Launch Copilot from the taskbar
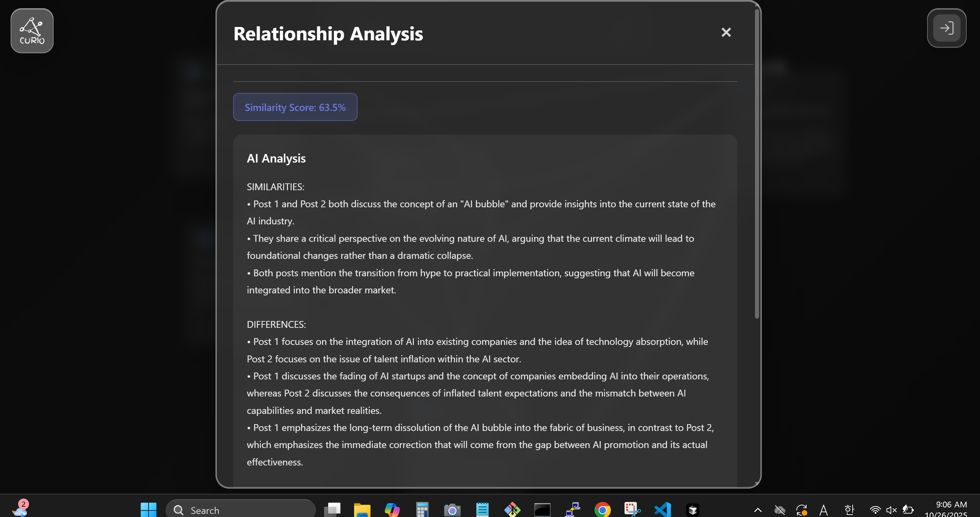The width and height of the screenshot is (980, 517). pyautogui.click(x=392, y=509)
